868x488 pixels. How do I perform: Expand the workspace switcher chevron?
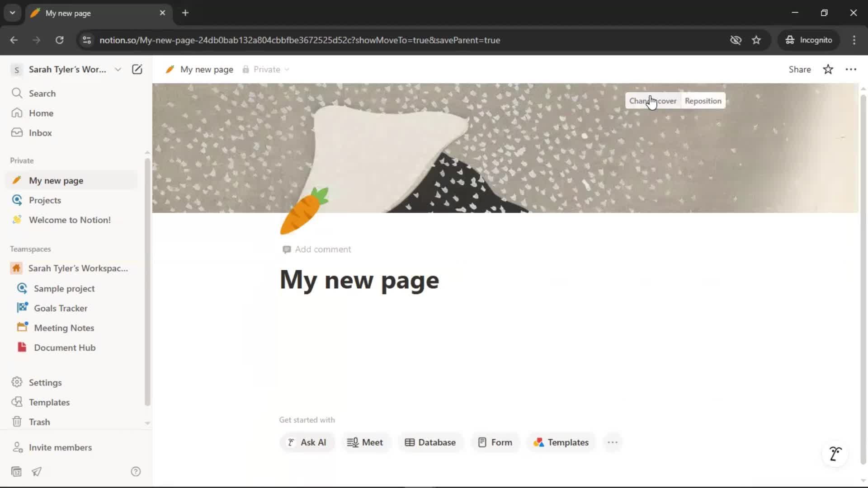pos(118,69)
